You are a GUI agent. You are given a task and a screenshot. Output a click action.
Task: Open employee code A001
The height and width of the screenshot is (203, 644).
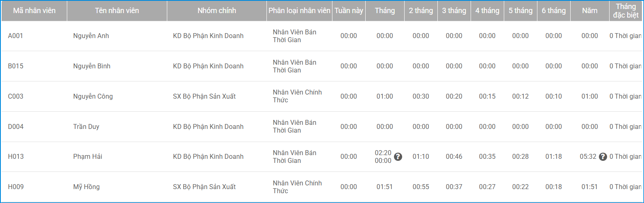[x=16, y=36]
